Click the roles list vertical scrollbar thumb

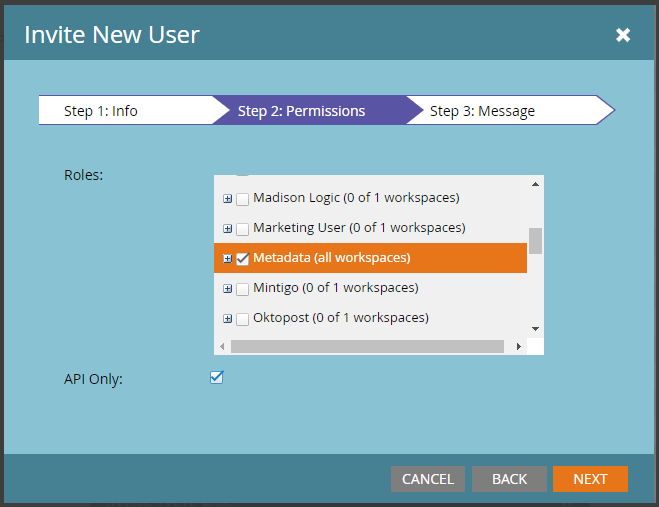535,241
